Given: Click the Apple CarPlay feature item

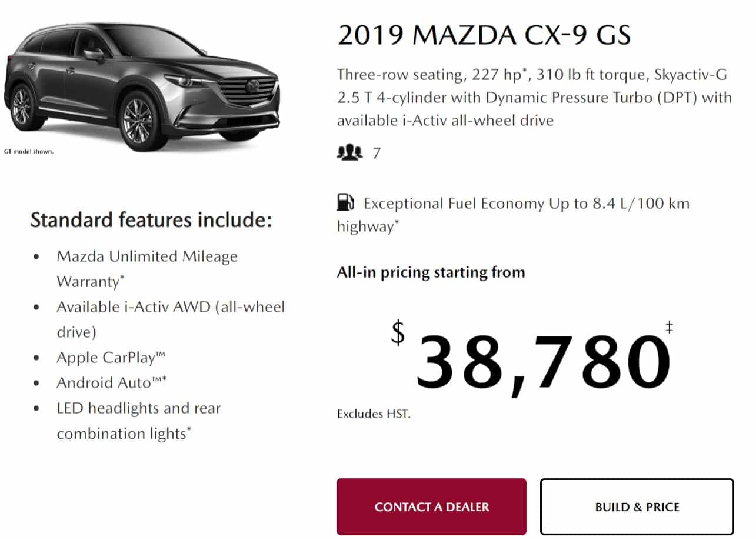Looking at the screenshot, I should click(111, 358).
